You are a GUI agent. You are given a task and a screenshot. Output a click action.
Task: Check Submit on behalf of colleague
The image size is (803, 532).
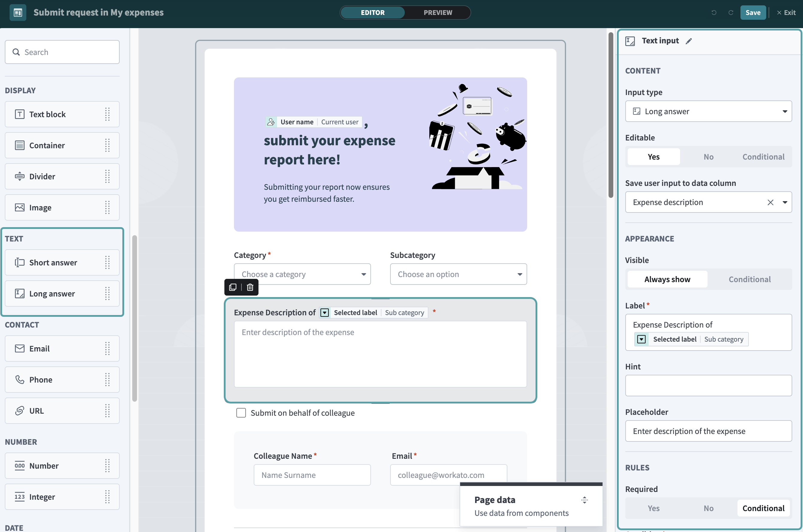[241, 412]
